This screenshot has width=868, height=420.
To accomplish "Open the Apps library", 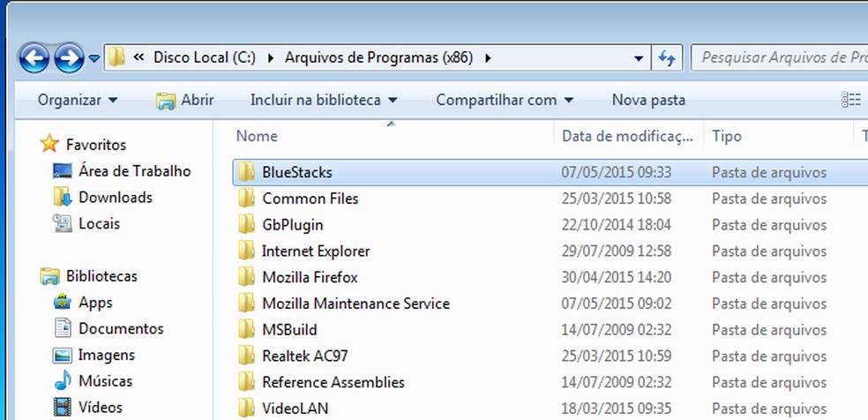I will pos(95,303).
